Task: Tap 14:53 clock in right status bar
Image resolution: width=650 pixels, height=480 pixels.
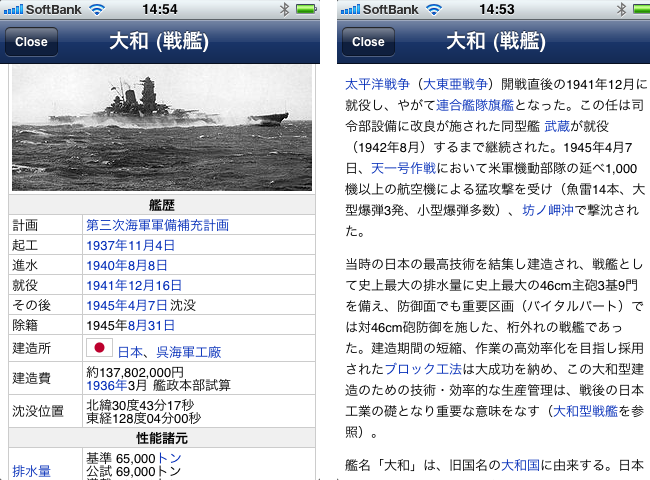Action: (497, 9)
